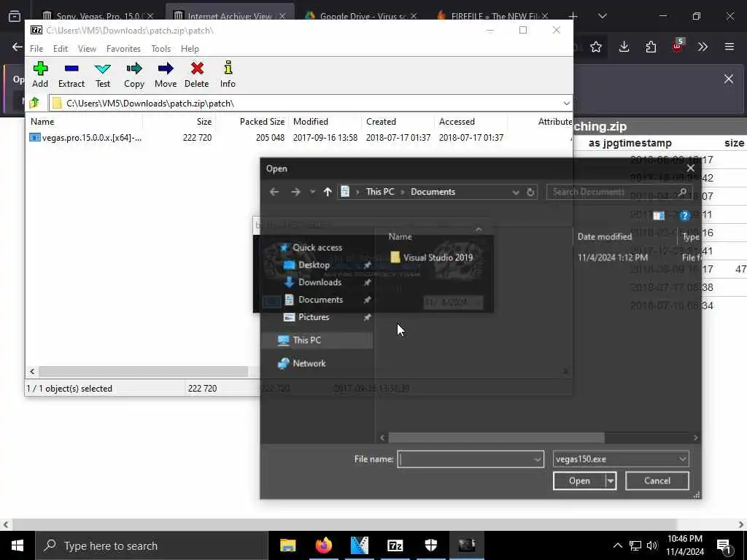Switch to the Google Drive browser tab
This screenshot has width=747, height=560.
click(362, 16)
